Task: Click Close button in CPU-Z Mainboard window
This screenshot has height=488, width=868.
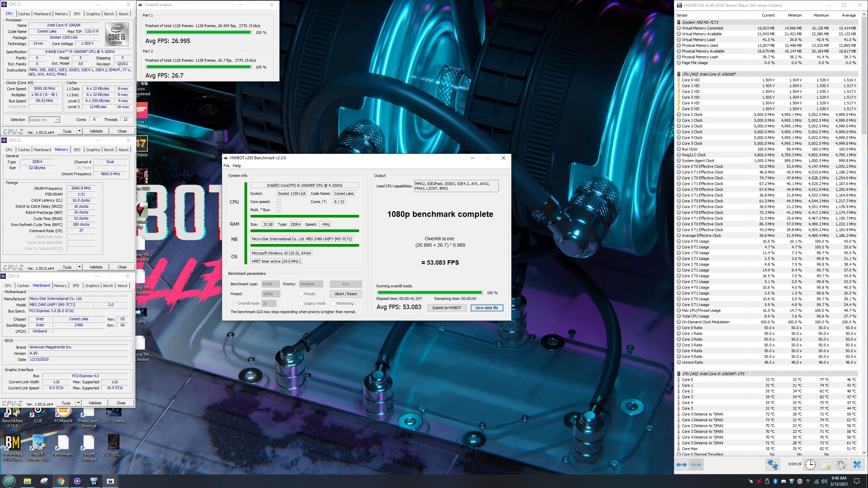Action: coord(121,403)
